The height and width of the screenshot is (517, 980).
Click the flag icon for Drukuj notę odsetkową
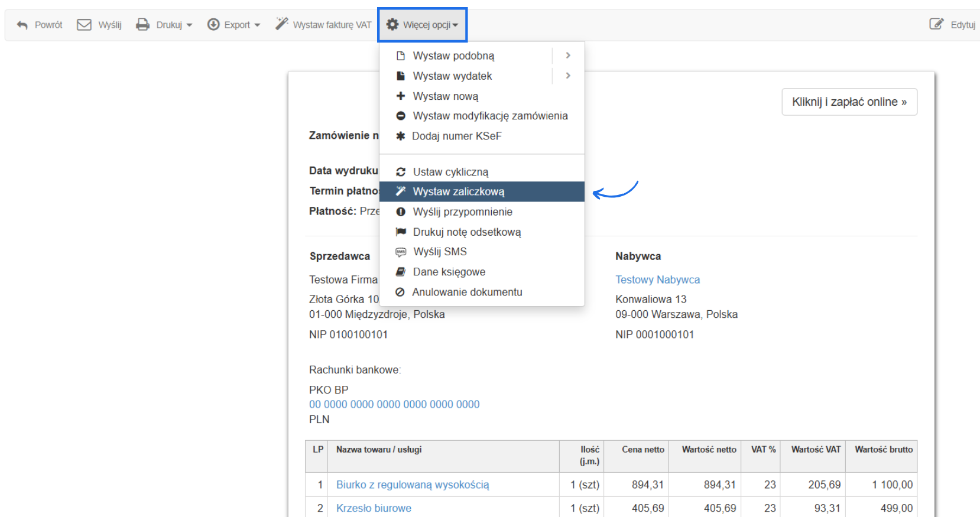[401, 232]
